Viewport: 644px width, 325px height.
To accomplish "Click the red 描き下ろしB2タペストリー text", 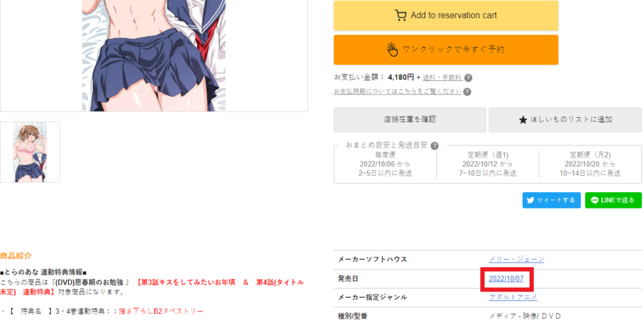I will 161,311.
